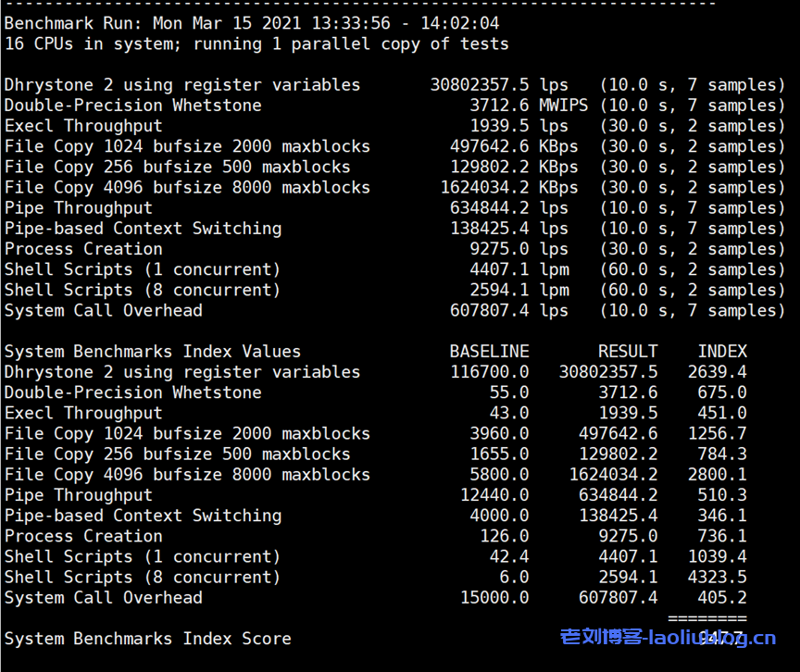
Task: Click the equals-sign separator above the score
Action: (706, 617)
